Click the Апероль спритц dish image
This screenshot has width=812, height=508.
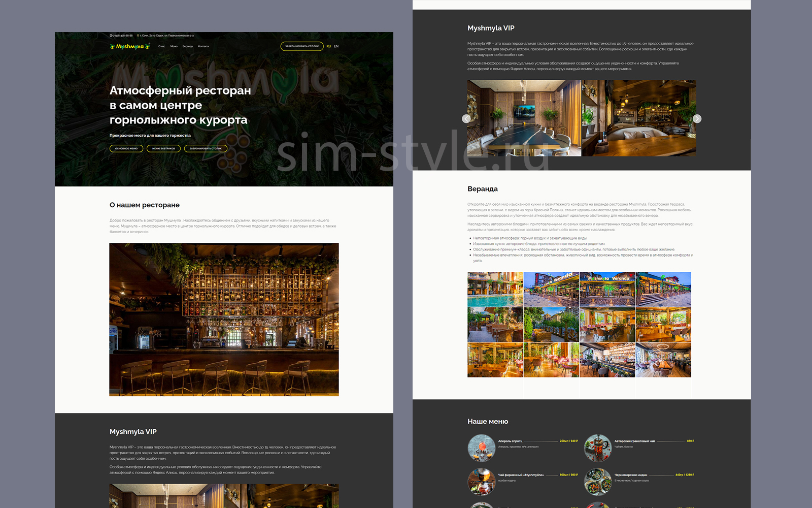coord(481,448)
